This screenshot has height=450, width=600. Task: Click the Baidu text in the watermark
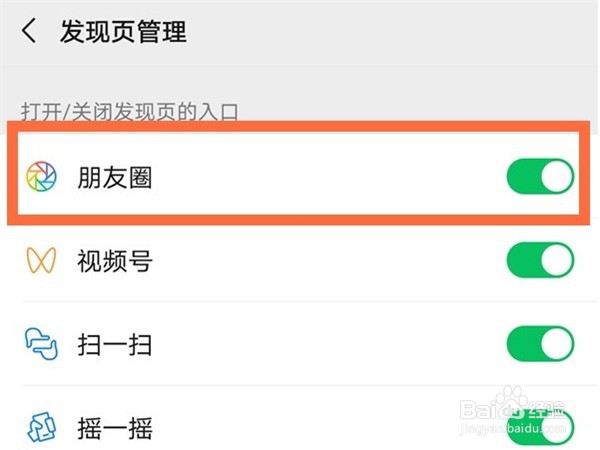coord(492,409)
